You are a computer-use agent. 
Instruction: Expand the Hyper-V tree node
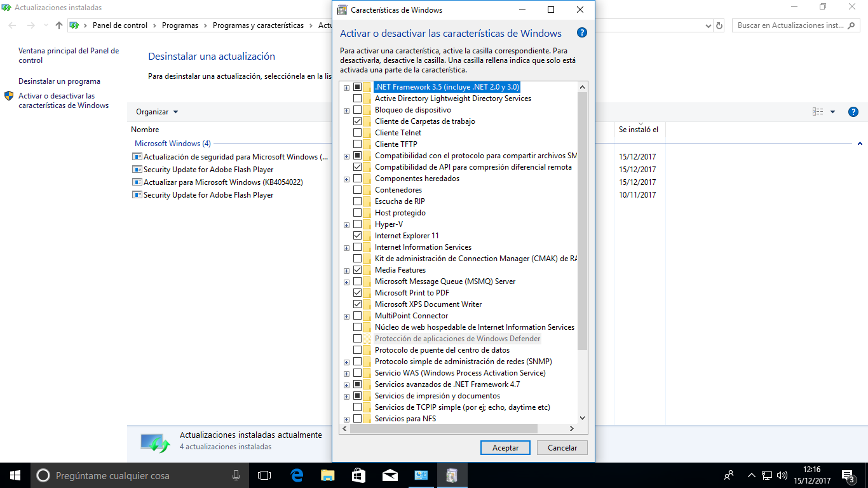[x=346, y=225]
